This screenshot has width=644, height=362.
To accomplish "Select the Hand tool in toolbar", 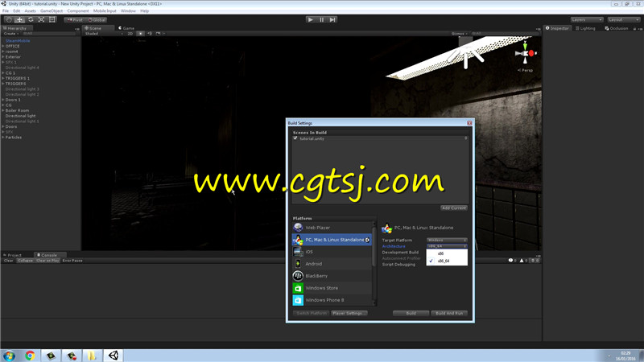I will tap(9, 19).
